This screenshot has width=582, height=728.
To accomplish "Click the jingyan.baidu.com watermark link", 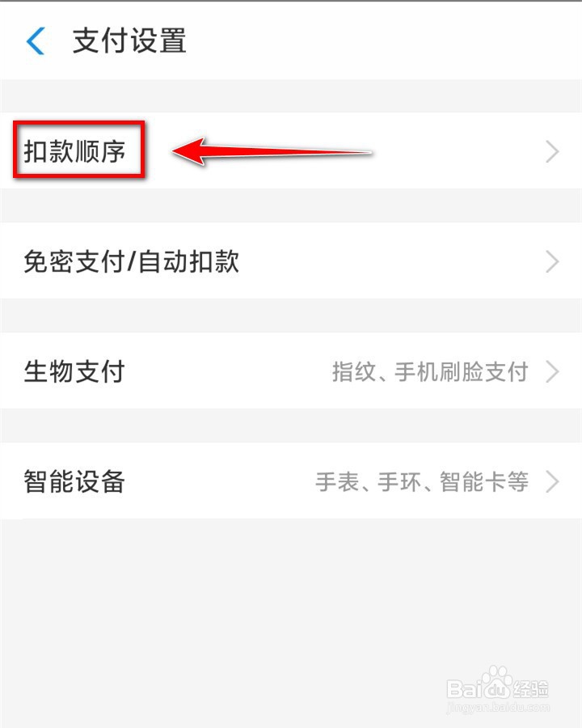I will pos(498,708).
